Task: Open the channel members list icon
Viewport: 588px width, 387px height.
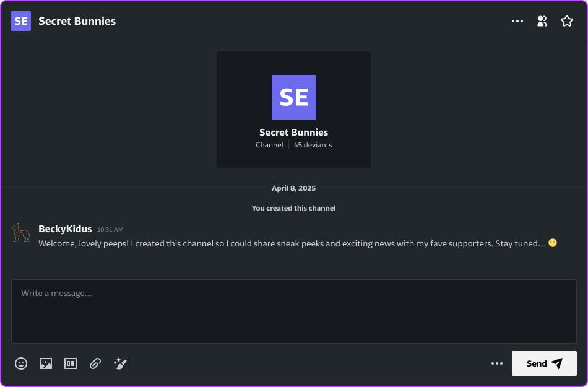Action: [x=542, y=21]
